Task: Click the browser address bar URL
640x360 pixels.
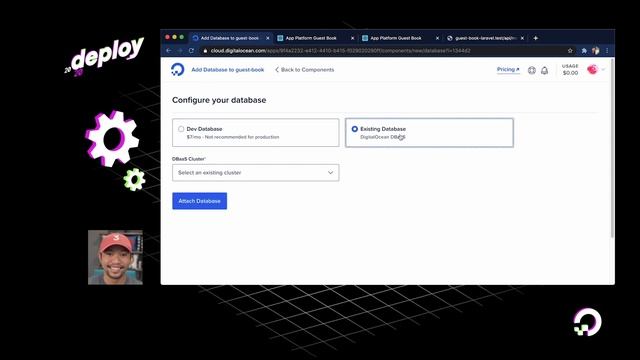Action: coord(340,51)
